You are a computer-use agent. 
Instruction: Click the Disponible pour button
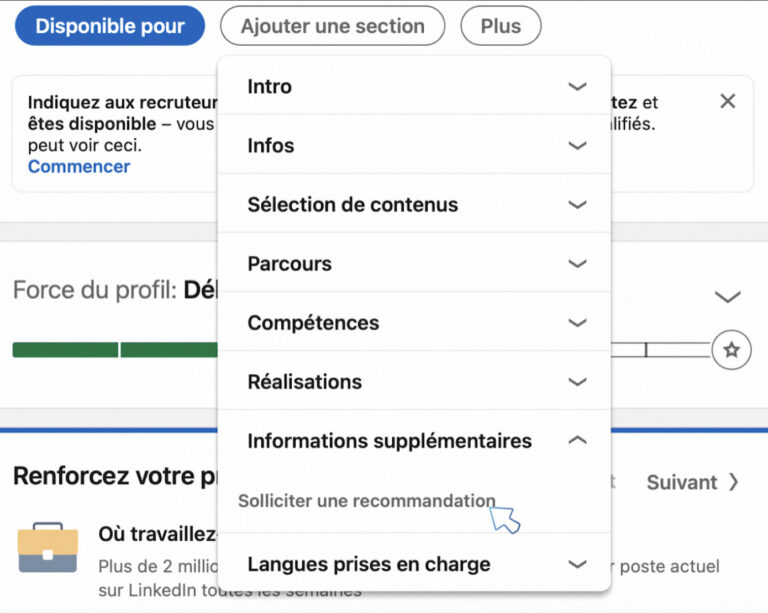[x=110, y=26]
